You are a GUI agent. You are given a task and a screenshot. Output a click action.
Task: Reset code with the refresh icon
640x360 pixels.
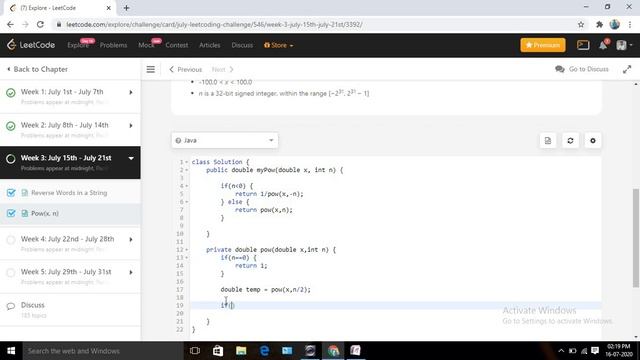[x=570, y=140]
